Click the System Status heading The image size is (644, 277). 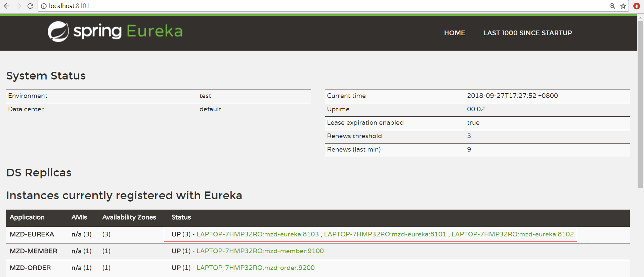tap(46, 76)
